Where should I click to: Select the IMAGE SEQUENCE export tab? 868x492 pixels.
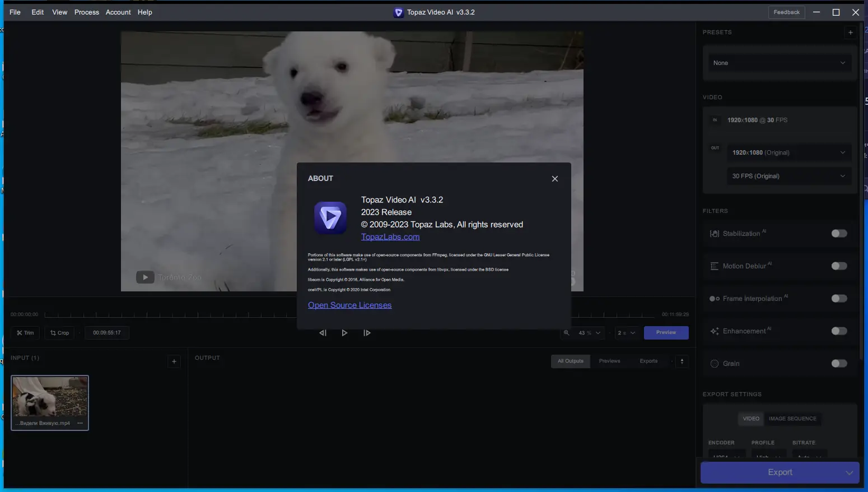(x=792, y=419)
